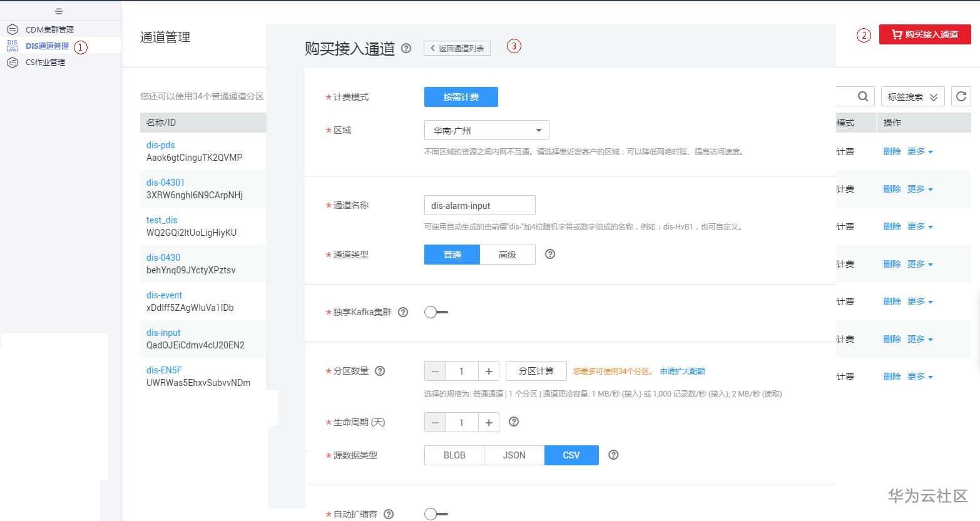Image resolution: width=980 pixels, height=521 pixels.
Task: Show help for 分区数量
Action: point(380,371)
